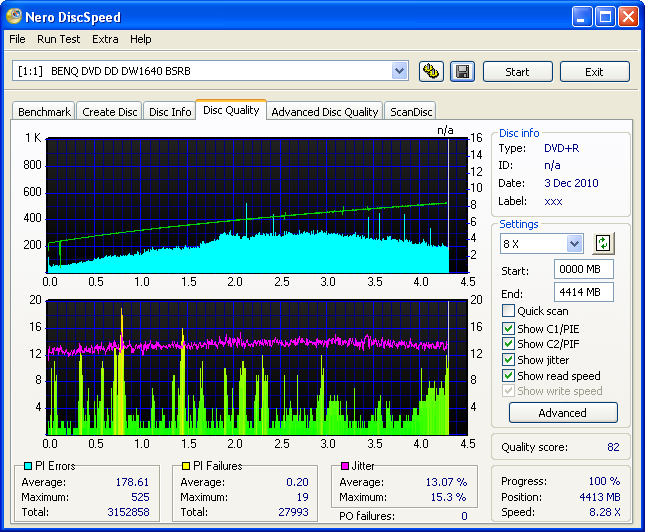645x532 pixels.
Task: Click the Progress value 100 %
Action: pos(604,481)
